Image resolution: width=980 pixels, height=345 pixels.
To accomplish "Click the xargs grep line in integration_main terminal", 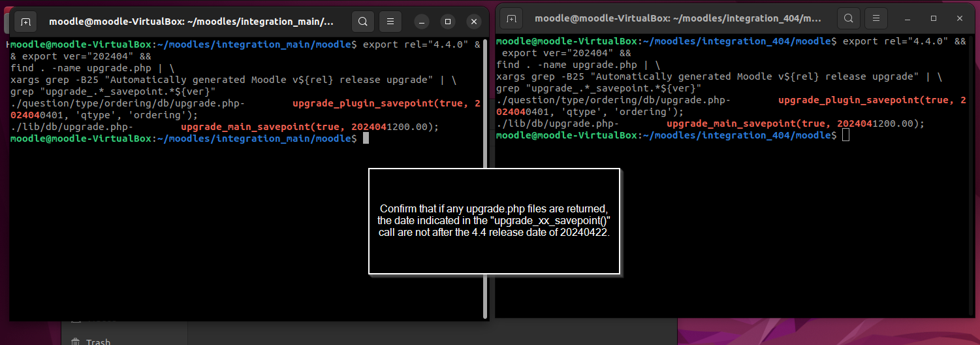I will pyautogui.click(x=234, y=80).
